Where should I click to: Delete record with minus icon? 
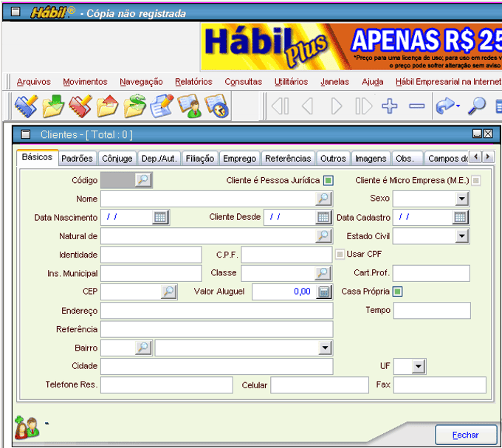click(x=417, y=106)
